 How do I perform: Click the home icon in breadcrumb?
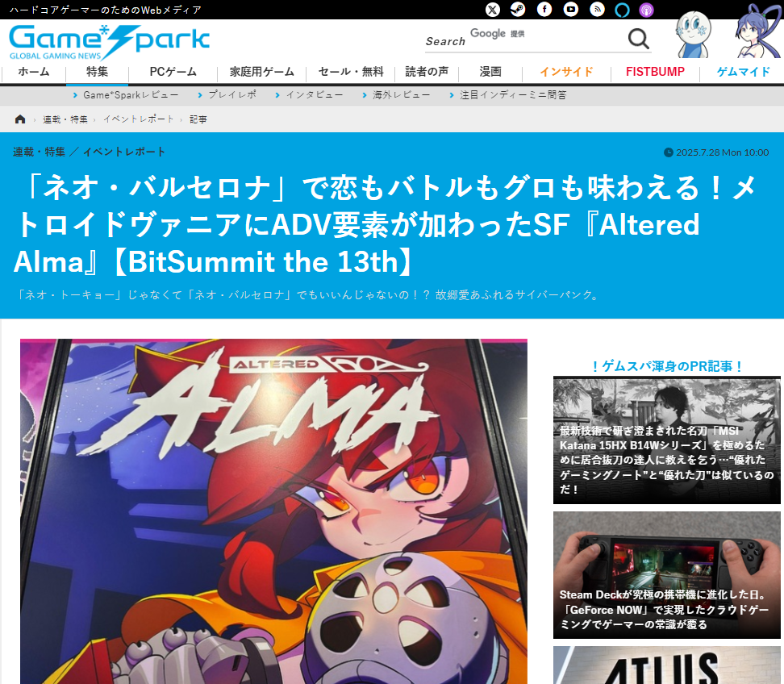click(20, 119)
